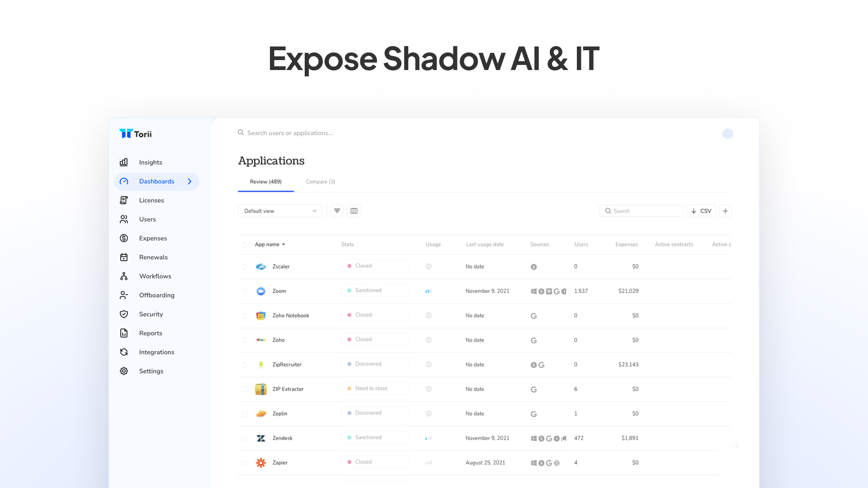Click the Integrations sync icon
Screen dimensions: 868x488
pos(123,352)
